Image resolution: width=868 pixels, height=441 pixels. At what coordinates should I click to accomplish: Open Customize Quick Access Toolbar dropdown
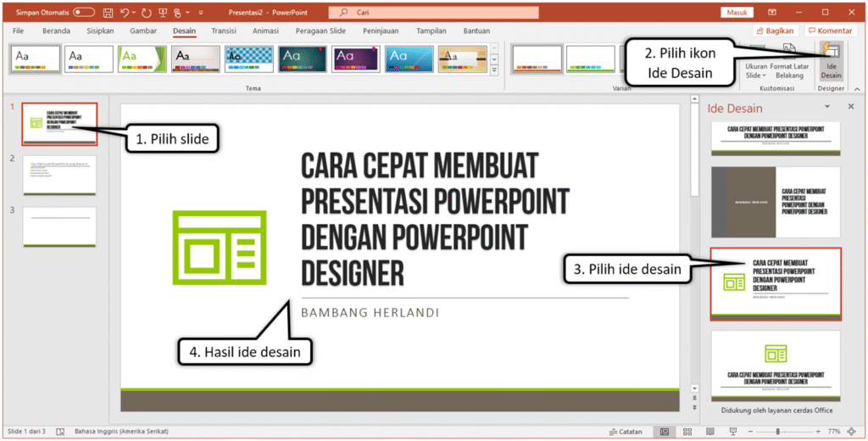[x=200, y=12]
